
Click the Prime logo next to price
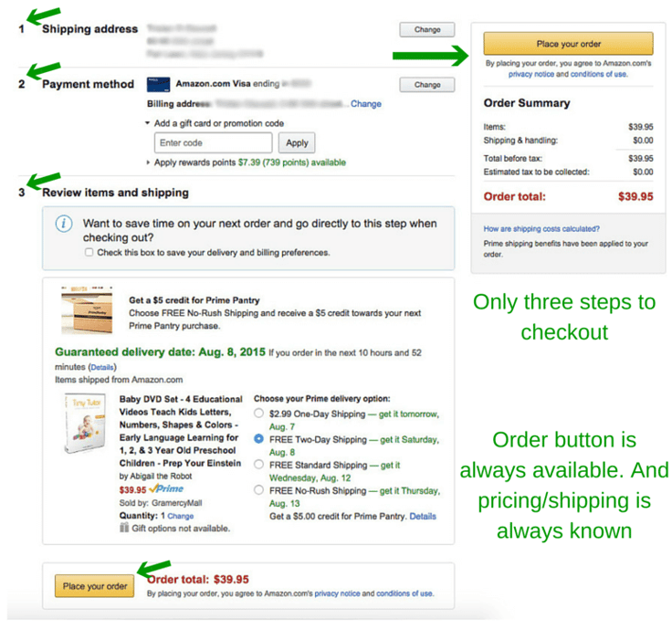click(166, 489)
